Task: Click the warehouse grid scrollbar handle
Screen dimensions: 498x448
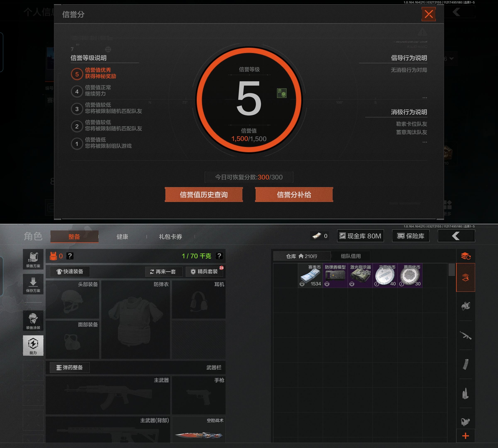Action: (452, 270)
